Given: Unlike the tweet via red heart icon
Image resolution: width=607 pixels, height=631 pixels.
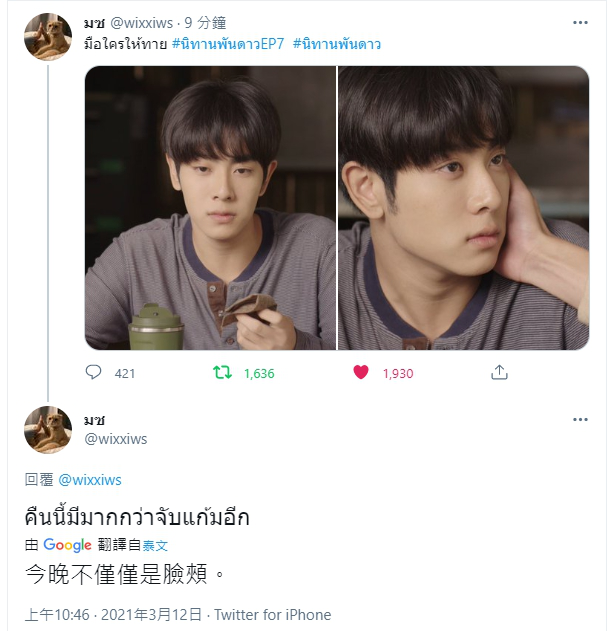Looking at the screenshot, I should [361, 372].
